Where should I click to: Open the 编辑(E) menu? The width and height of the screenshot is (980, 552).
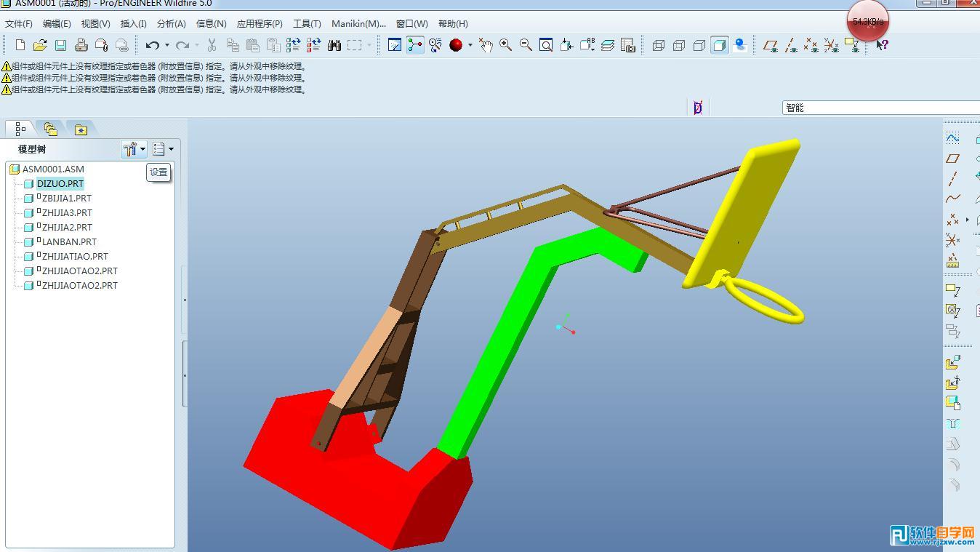tap(57, 24)
